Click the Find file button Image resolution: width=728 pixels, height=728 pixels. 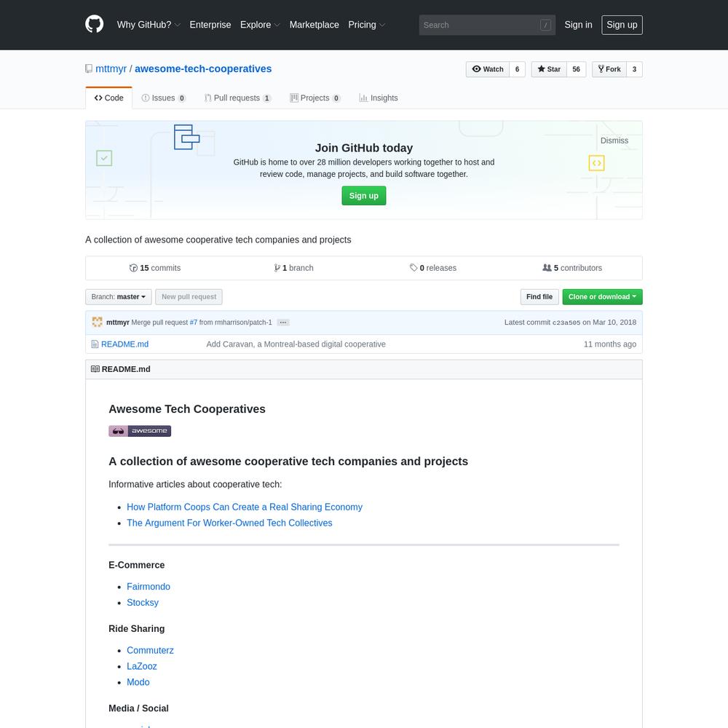click(539, 297)
